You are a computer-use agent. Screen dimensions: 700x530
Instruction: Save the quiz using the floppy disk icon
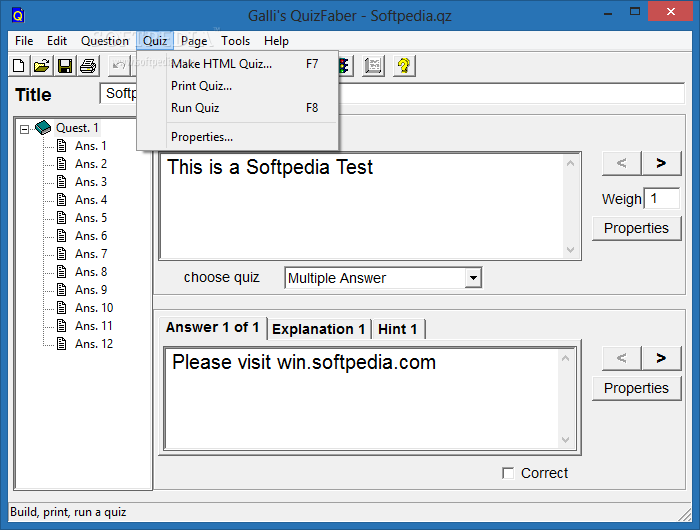65,66
